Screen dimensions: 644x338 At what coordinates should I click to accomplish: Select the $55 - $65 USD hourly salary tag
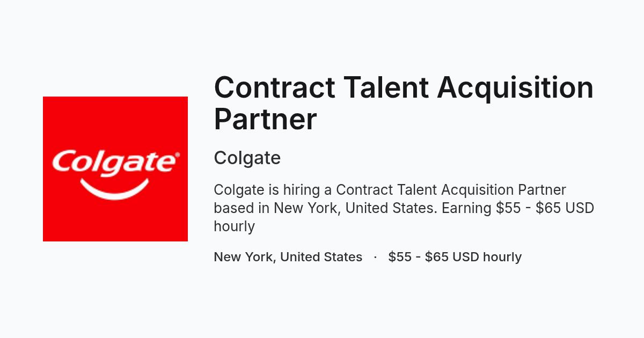(x=455, y=257)
